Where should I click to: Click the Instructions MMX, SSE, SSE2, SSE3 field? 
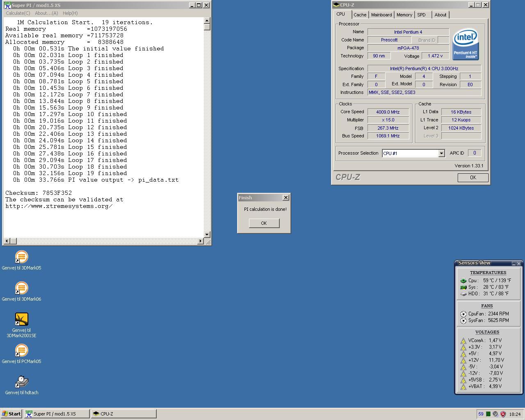click(x=424, y=93)
